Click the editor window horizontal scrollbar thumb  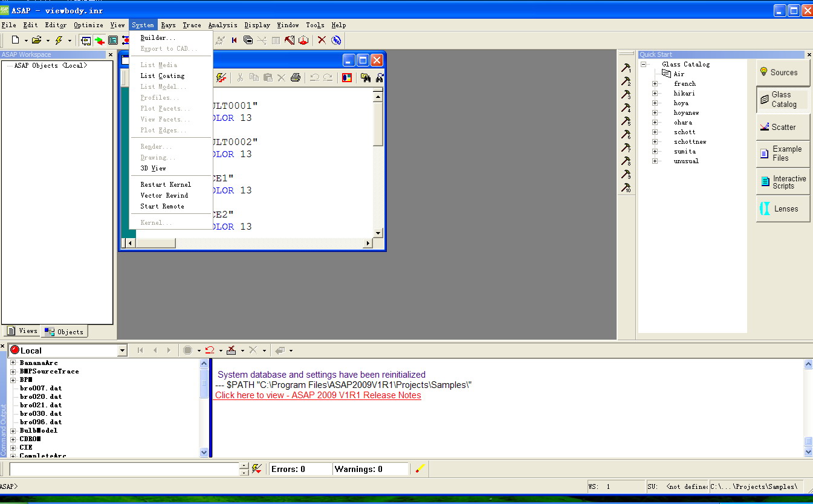(156, 243)
